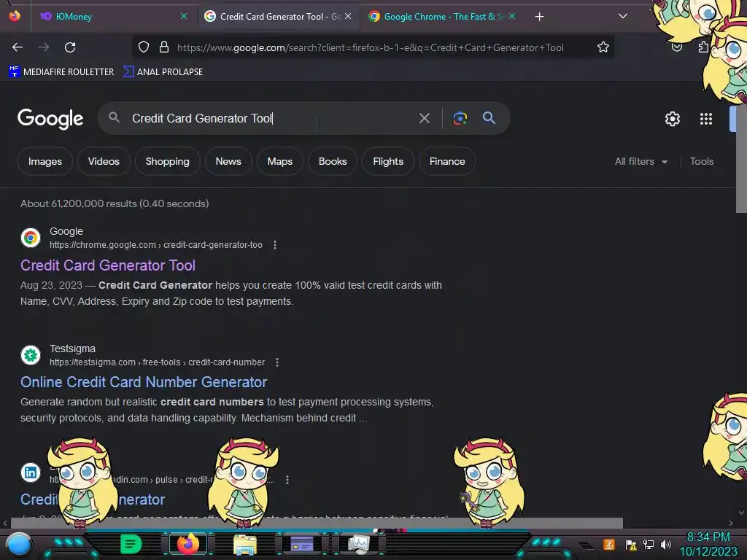This screenshot has width=747, height=560.
Task: Switch to Google Chrome - The Fast tab
Action: coord(441,17)
